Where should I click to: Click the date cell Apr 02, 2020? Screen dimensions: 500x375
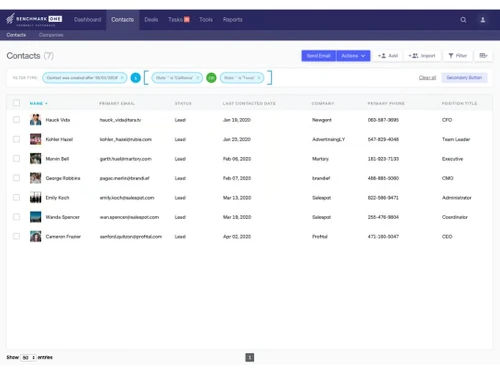pyautogui.click(x=237, y=237)
